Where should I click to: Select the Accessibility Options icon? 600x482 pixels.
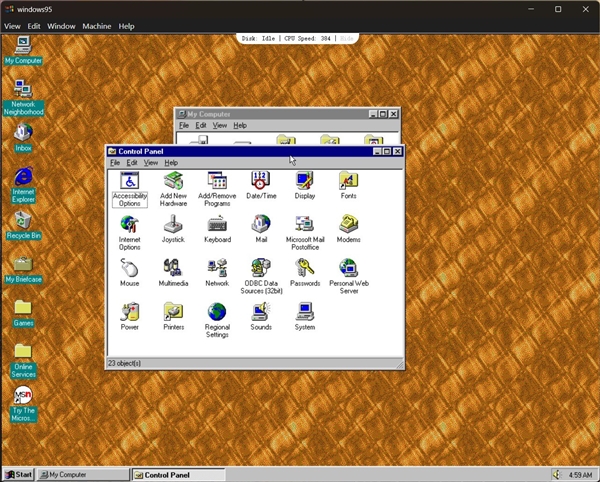coord(130,181)
